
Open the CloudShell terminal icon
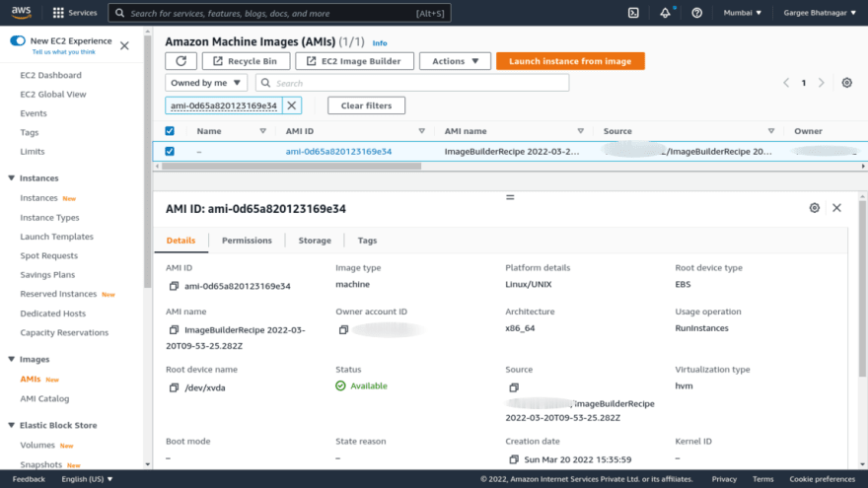pyautogui.click(x=633, y=13)
